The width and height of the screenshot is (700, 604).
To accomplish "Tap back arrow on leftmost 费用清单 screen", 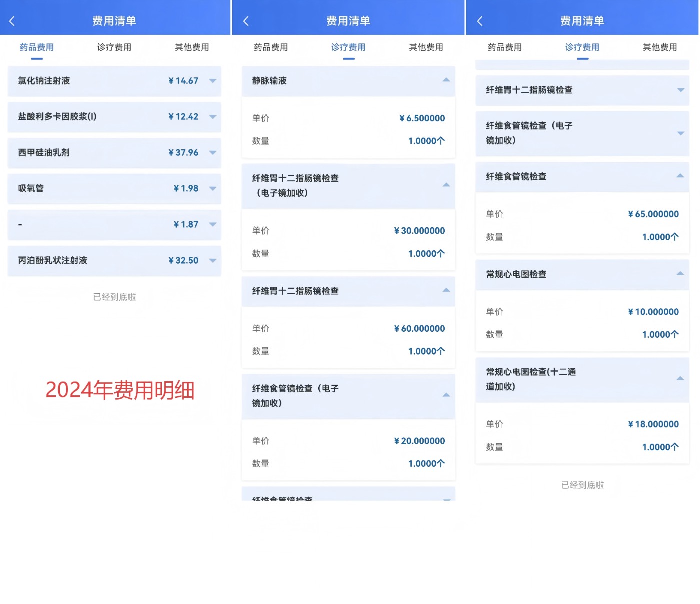I will [x=12, y=21].
